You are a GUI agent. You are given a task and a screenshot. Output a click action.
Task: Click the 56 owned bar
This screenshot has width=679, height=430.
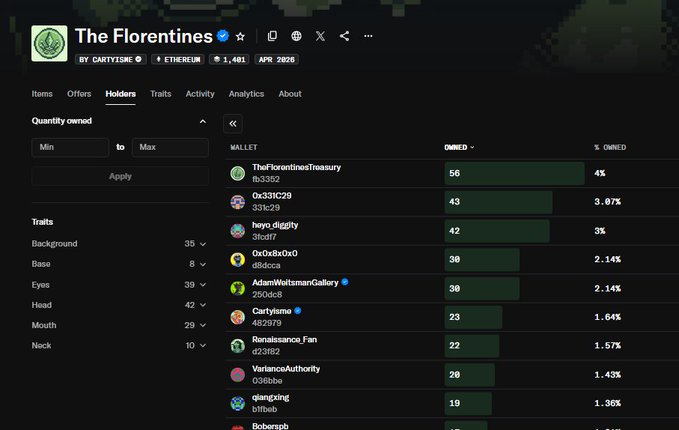coord(514,173)
